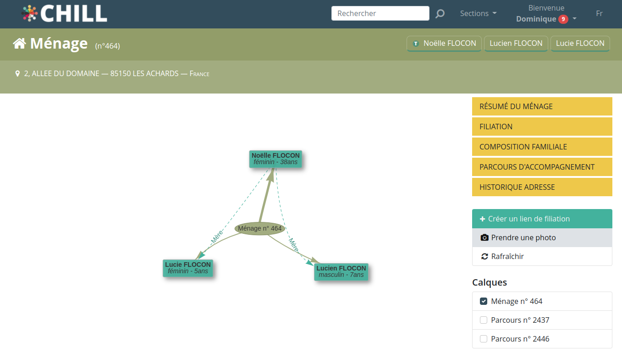Select the Ménage n° 464 graph node
622x364 pixels.
[260, 228]
